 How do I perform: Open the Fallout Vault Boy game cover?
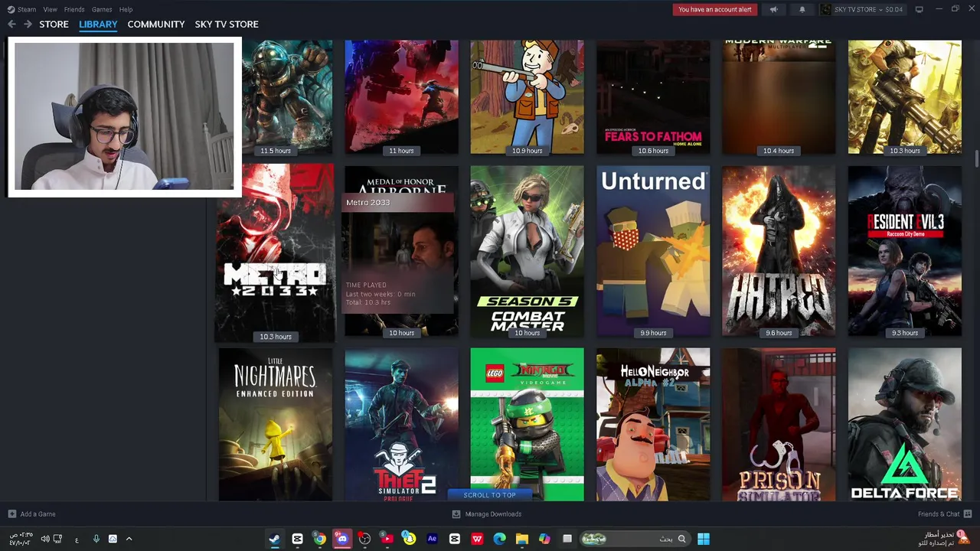click(527, 97)
